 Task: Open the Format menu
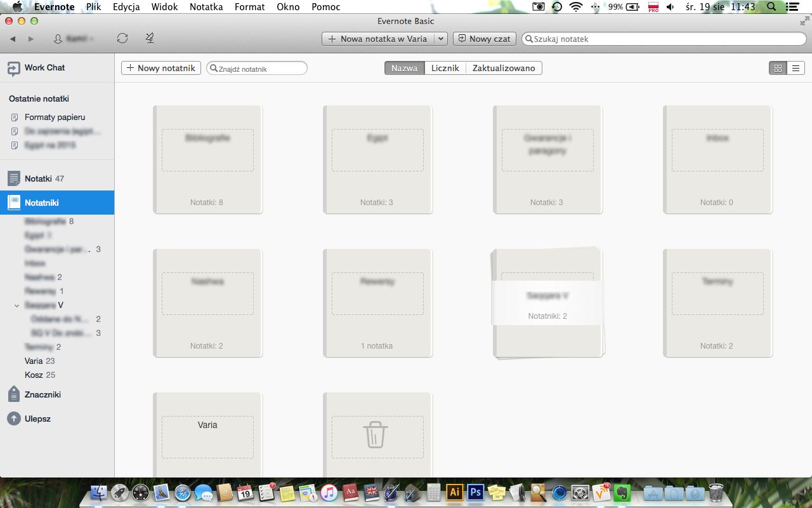click(249, 7)
